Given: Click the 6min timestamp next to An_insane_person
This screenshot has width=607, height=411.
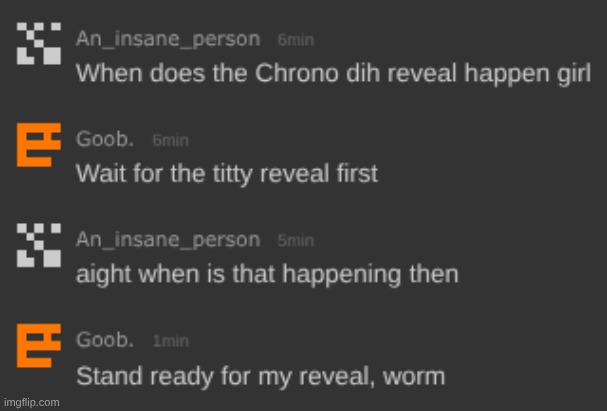Looking at the screenshot, I should [x=296, y=40].
